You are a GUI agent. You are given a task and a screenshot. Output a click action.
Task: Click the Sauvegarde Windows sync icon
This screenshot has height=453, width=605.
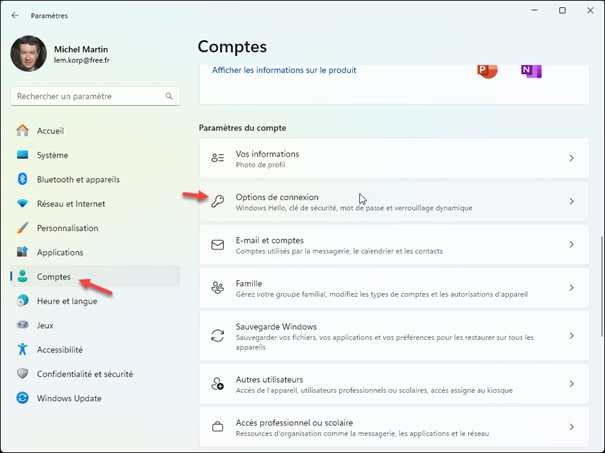tap(217, 331)
